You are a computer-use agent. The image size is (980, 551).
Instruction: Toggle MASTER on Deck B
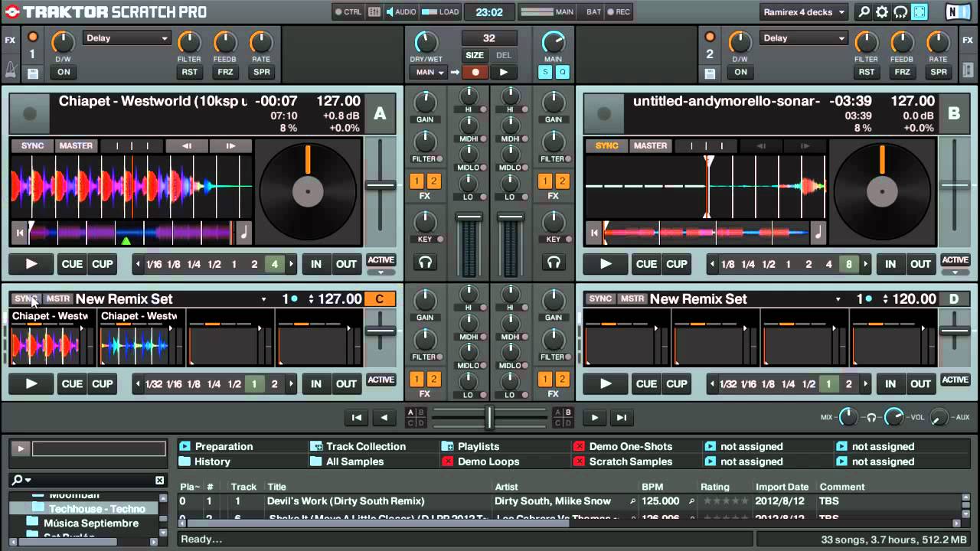[x=650, y=145]
